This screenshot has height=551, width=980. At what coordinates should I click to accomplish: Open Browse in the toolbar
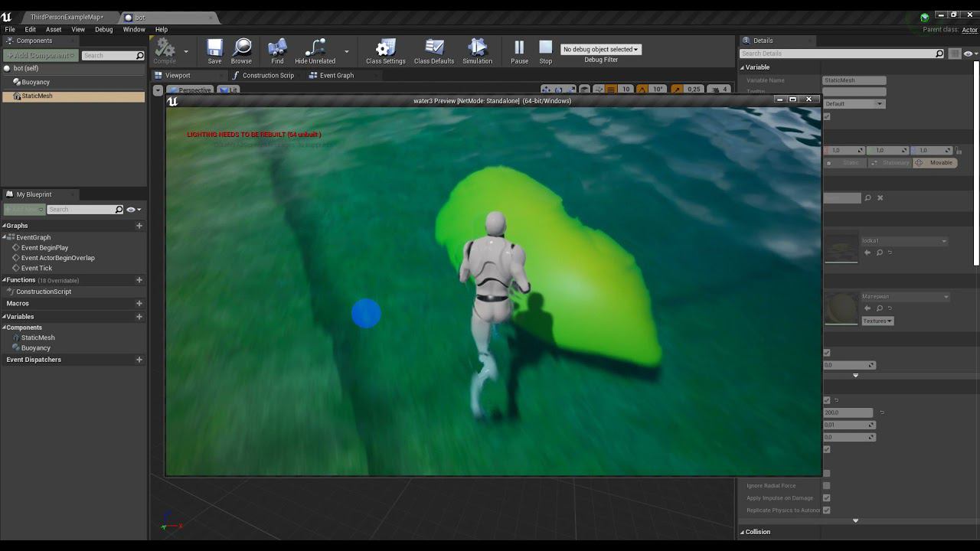coord(241,51)
